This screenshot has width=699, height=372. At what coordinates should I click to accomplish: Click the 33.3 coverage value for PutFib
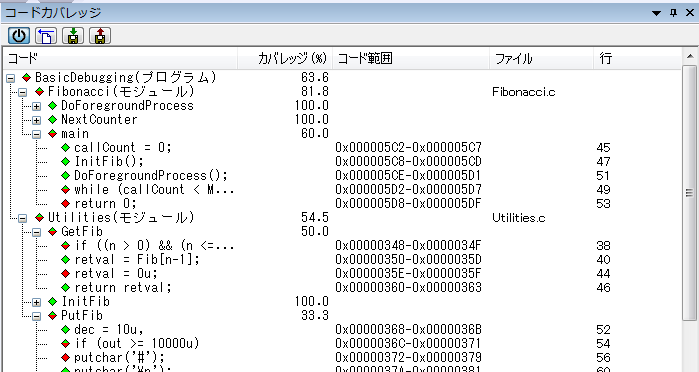click(x=315, y=315)
